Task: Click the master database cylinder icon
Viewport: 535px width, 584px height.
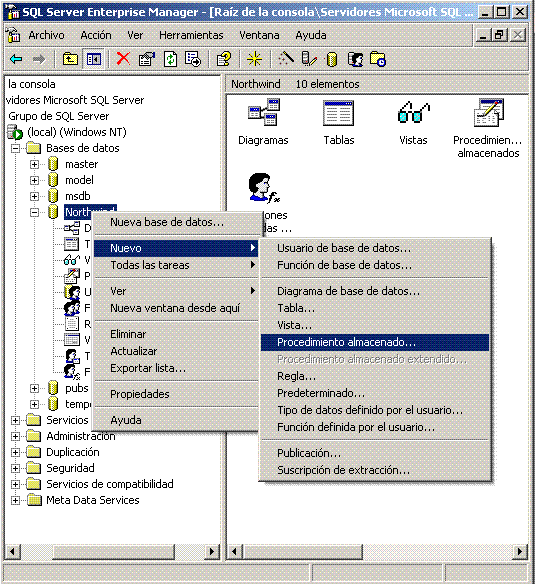Action: tap(53, 164)
